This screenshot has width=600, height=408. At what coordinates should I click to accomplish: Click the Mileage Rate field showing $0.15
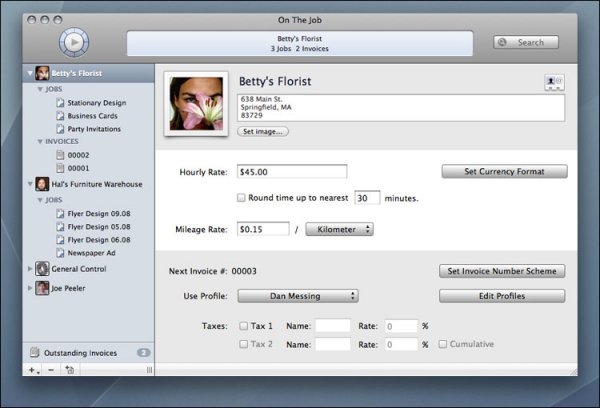coord(263,229)
